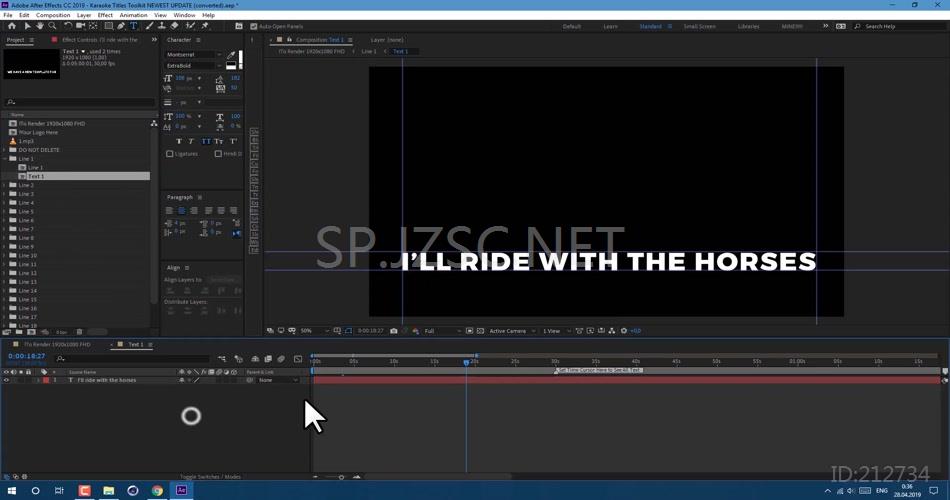Click the Motion Blur enable icon in timeline

point(281,359)
